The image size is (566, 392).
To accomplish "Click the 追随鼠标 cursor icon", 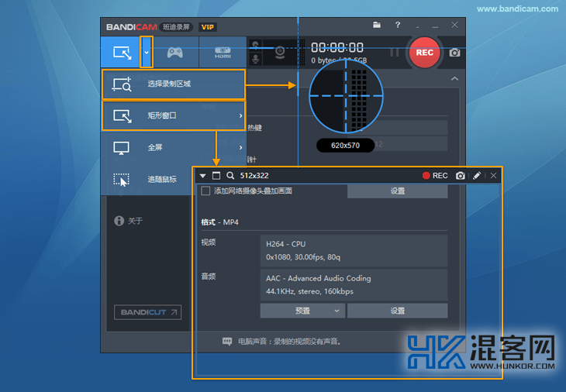I will 121,180.
